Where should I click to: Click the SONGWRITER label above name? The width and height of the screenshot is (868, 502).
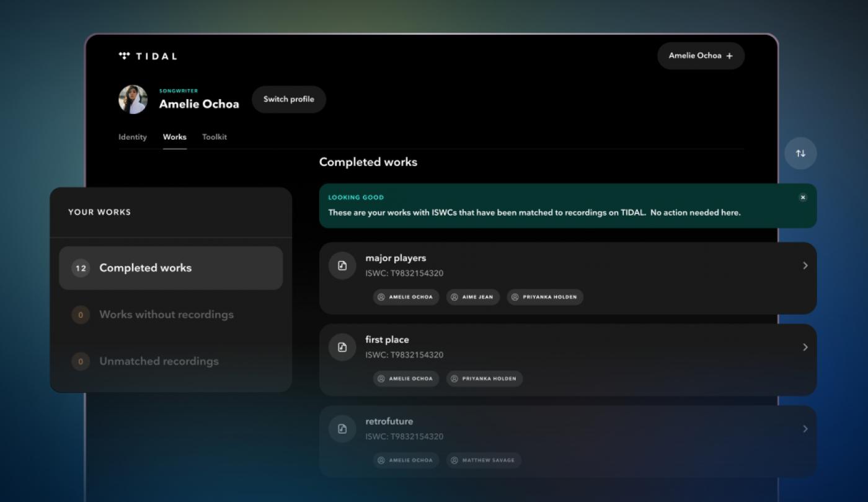[x=179, y=91]
